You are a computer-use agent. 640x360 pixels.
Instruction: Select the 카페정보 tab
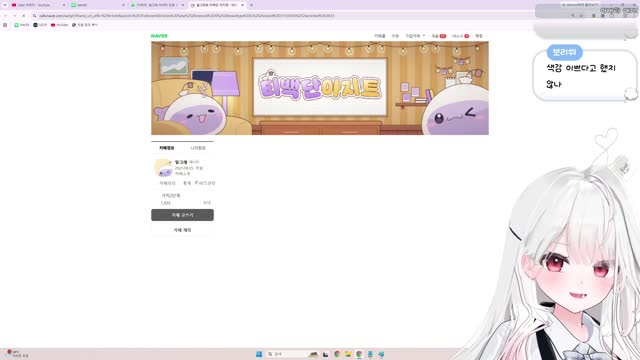(167, 148)
